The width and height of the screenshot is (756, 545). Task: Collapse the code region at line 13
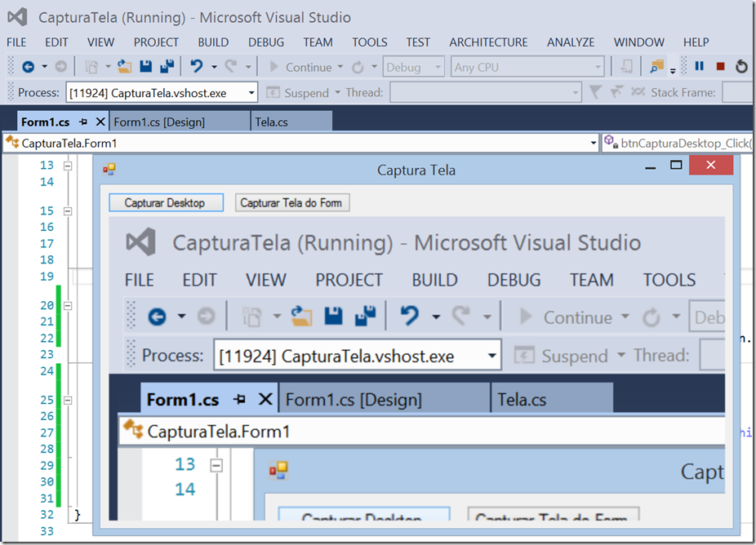(x=68, y=166)
